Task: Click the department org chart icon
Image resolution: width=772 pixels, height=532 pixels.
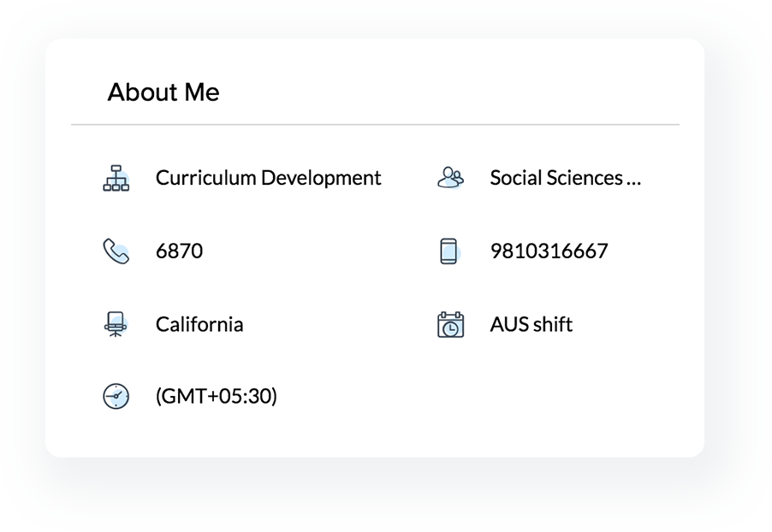Action: (x=116, y=178)
